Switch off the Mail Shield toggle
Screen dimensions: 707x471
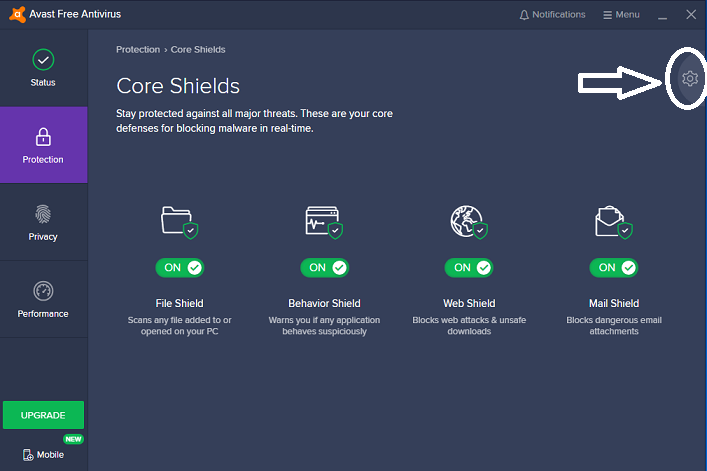click(614, 268)
